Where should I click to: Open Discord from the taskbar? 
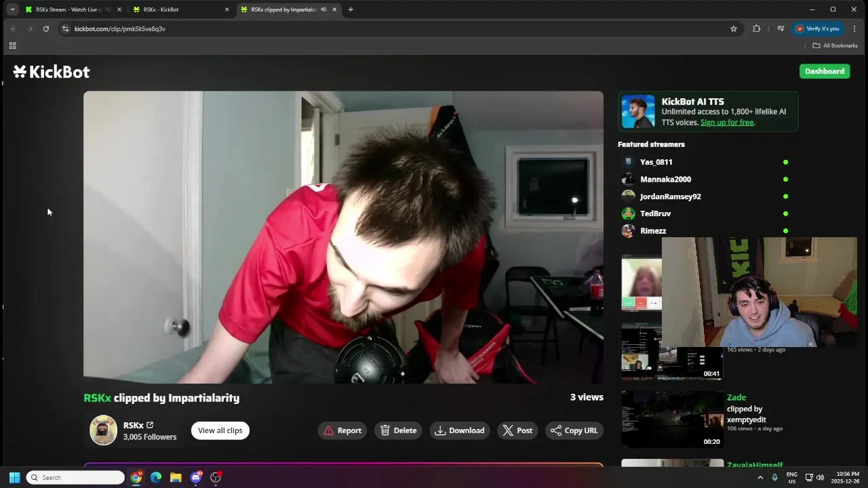pyautogui.click(x=196, y=477)
